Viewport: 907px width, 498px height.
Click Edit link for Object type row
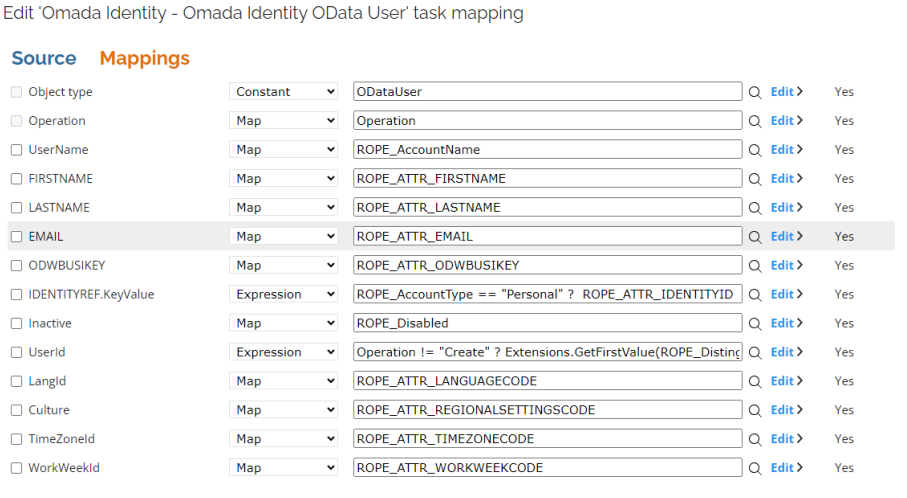click(x=786, y=91)
